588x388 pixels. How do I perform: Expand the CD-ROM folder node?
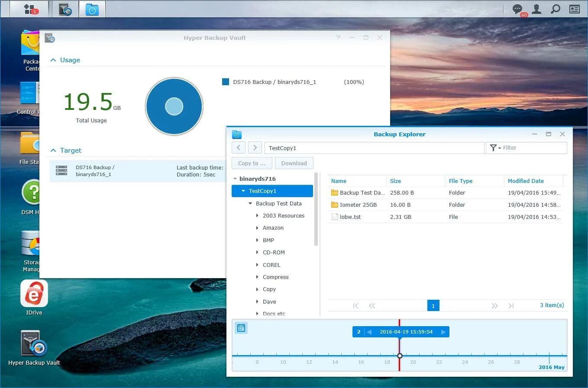pos(257,252)
